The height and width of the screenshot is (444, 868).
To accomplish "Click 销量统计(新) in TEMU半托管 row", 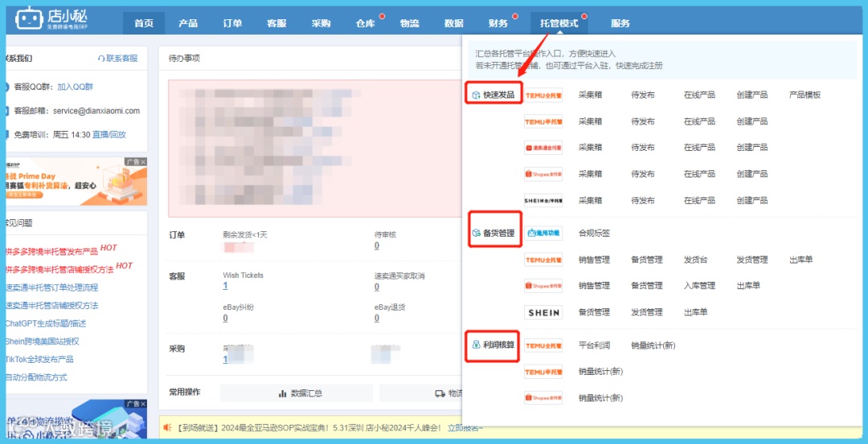I will coord(601,372).
